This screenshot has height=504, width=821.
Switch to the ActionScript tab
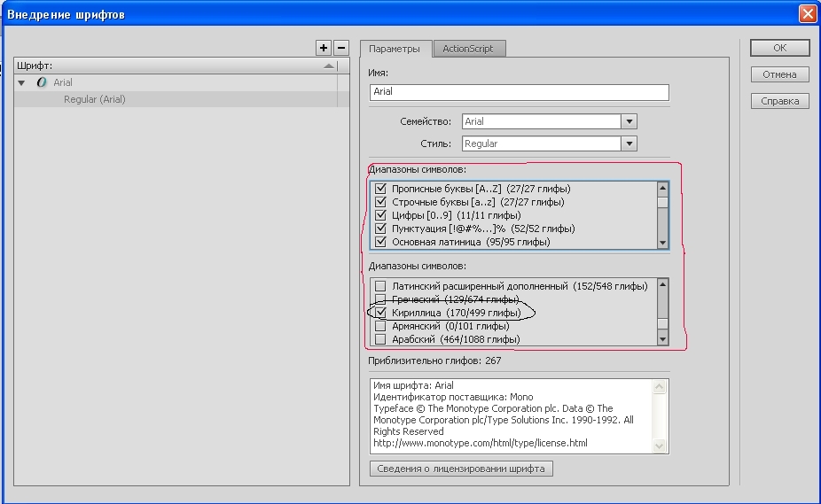tap(468, 49)
